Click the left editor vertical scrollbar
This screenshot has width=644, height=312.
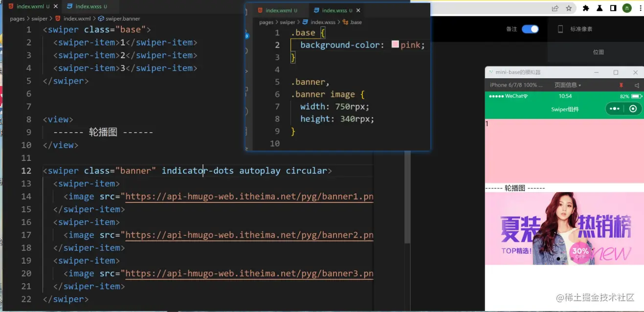pyautogui.click(x=408, y=197)
